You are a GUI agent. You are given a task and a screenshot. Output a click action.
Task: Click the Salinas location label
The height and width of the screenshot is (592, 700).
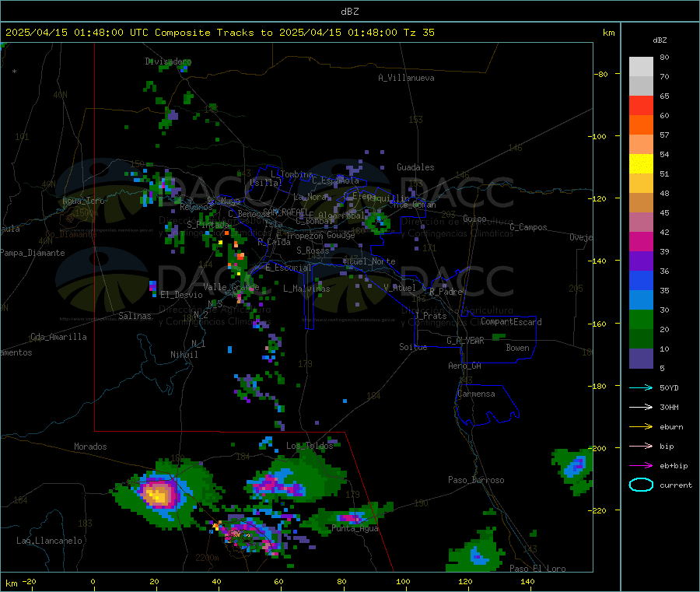pyautogui.click(x=135, y=316)
